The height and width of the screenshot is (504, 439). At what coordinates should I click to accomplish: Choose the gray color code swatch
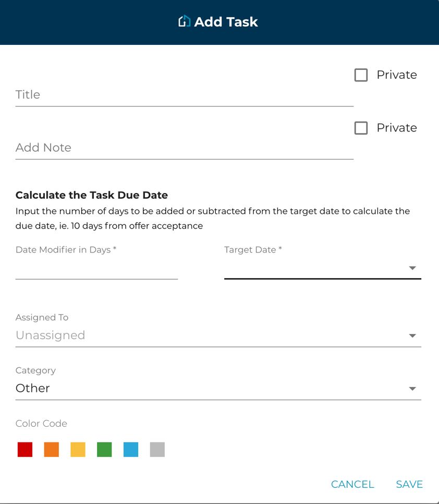(157, 449)
